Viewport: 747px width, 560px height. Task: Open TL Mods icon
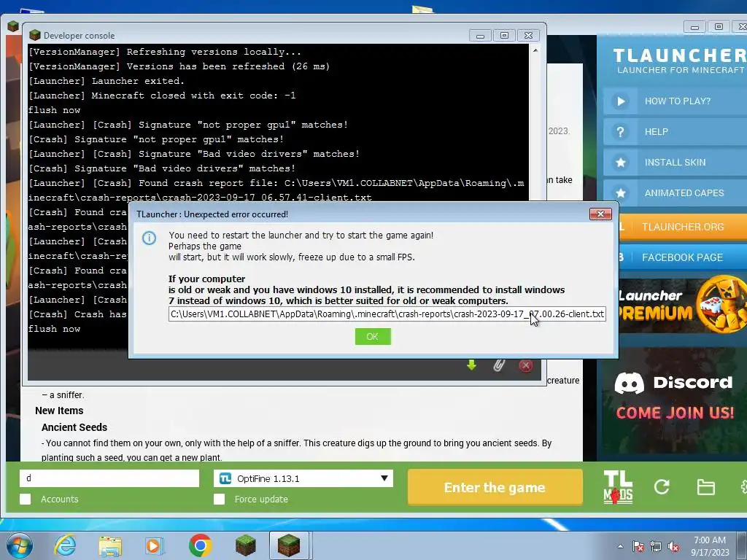coord(618,487)
